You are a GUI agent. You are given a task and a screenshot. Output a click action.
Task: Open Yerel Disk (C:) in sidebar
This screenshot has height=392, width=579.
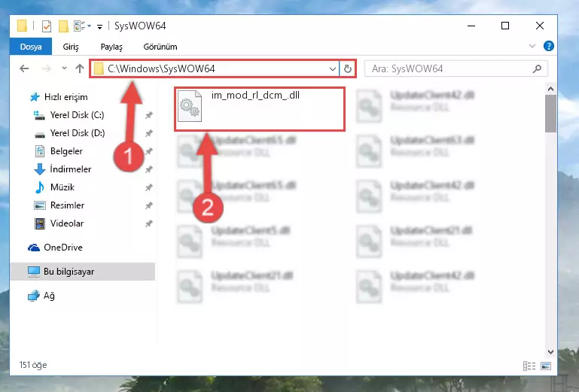point(78,115)
